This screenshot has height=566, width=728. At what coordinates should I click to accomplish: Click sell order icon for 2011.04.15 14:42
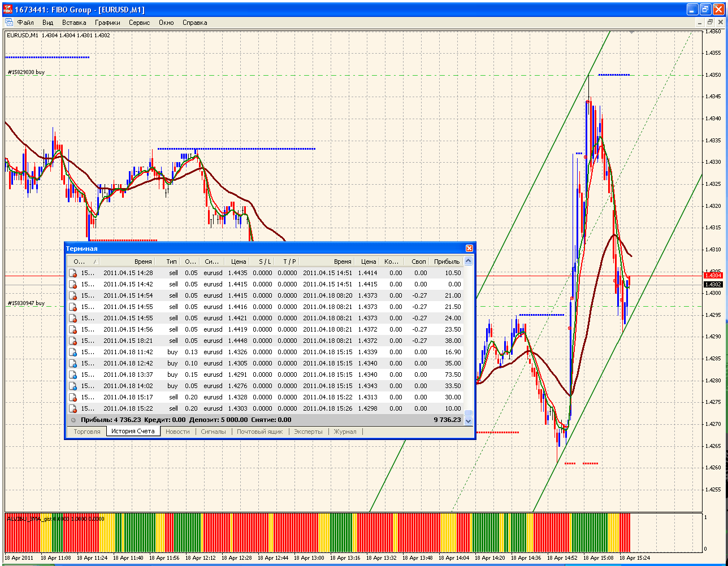tap(72, 284)
